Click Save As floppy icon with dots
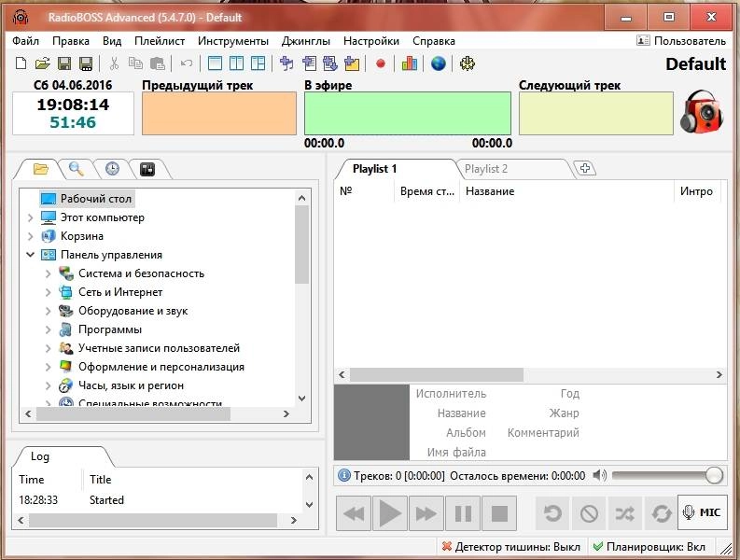 point(86,63)
